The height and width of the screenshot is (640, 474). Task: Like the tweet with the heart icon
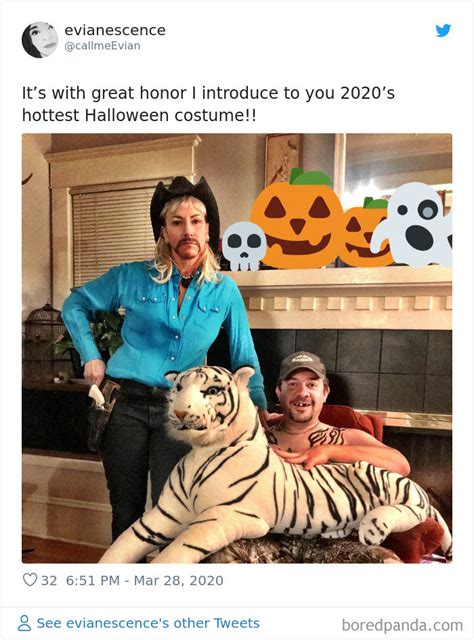click(x=30, y=580)
